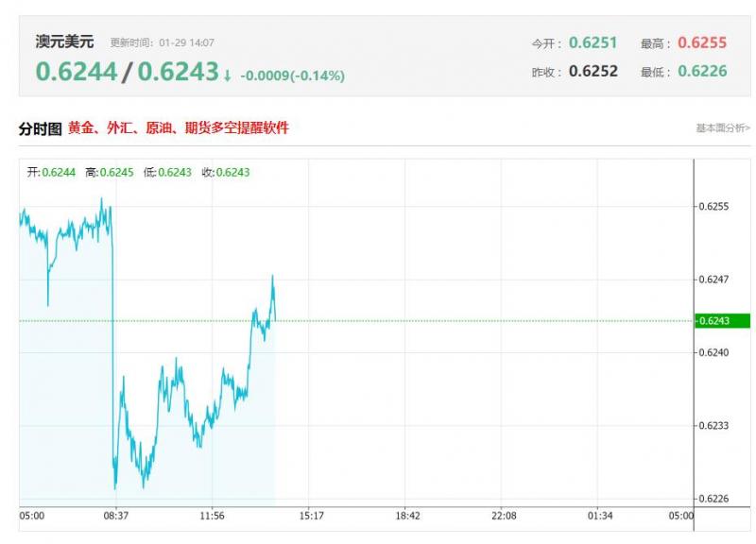The width and height of the screenshot is (756, 544).
Task: Select the 01:34 time axis label
Action: tap(600, 516)
